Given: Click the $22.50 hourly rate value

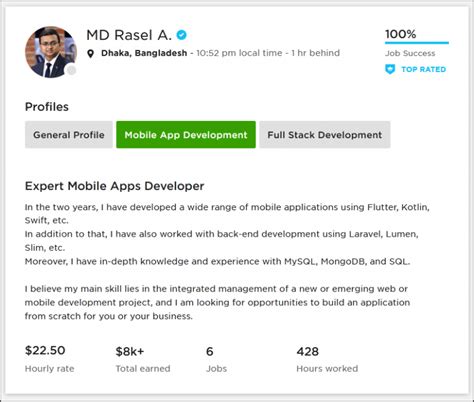Looking at the screenshot, I should (x=45, y=350).
